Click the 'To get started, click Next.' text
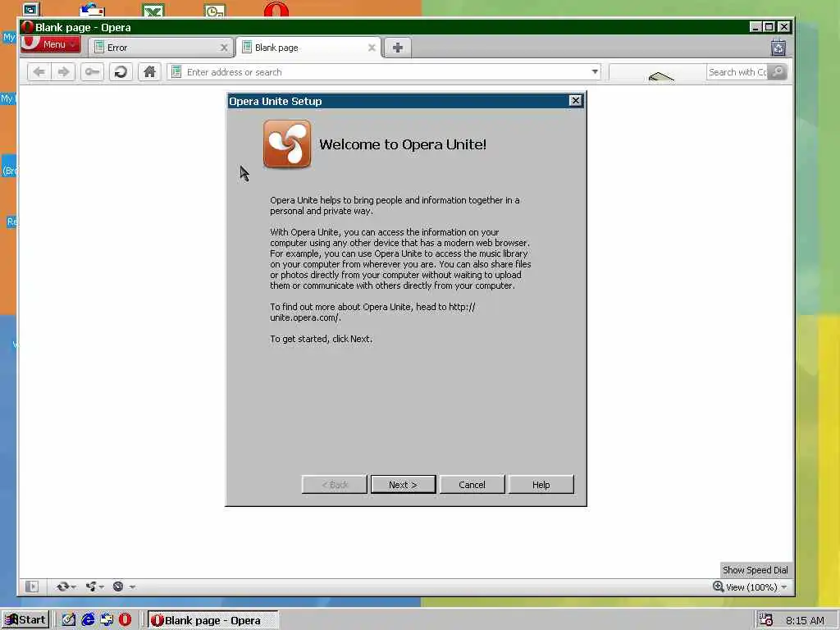The height and width of the screenshot is (630, 840). [322, 339]
